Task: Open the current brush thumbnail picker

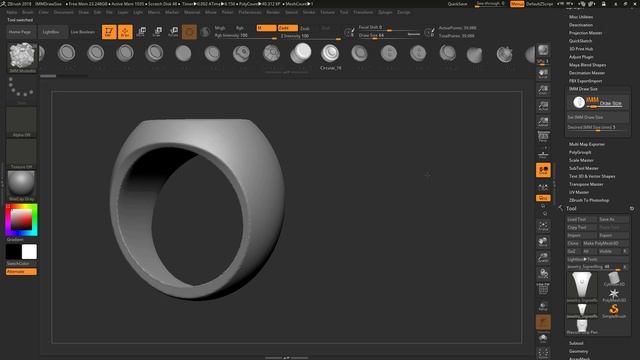Action: [x=22, y=56]
